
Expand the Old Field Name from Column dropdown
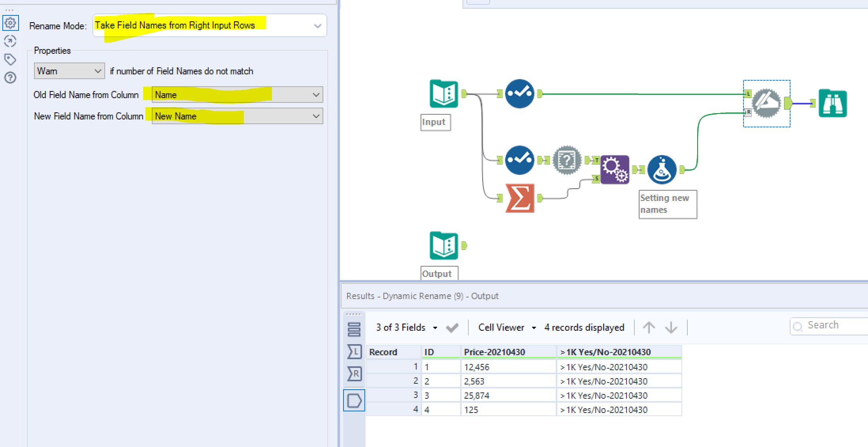pyautogui.click(x=237, y=95)
